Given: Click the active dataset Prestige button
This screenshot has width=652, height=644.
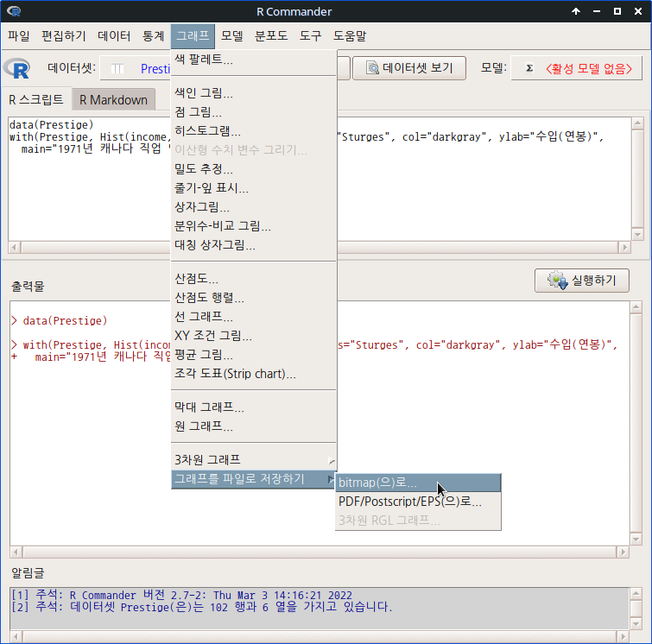Looking at the screenshot, I should (135, 68).
